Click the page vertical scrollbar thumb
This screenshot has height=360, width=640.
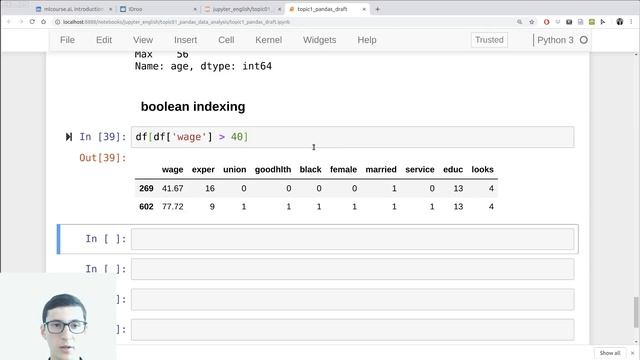click(x=636, y=312)
